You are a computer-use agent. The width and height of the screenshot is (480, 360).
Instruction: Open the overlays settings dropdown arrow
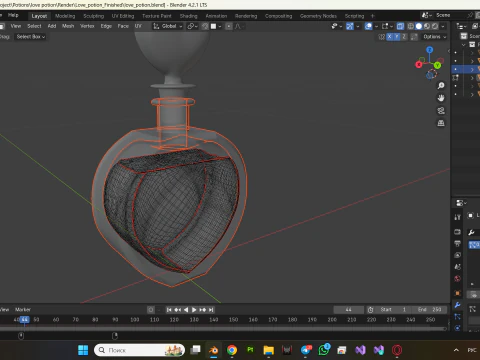tap(376, 26)
